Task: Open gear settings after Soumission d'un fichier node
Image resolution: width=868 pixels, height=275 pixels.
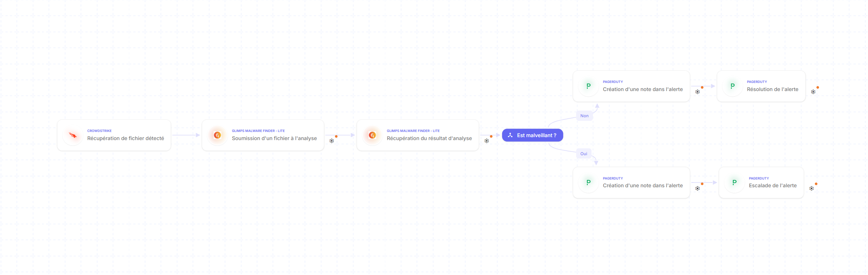Action: [332, 141]
